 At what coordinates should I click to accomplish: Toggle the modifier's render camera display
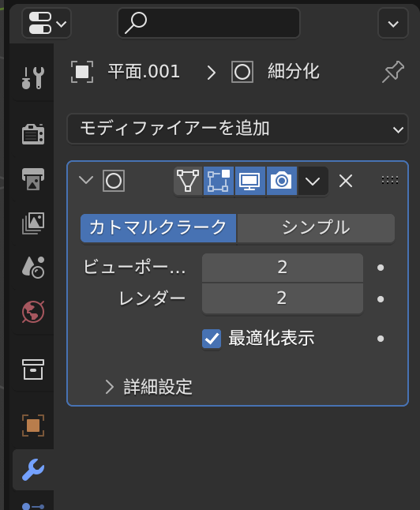(281, 181)
